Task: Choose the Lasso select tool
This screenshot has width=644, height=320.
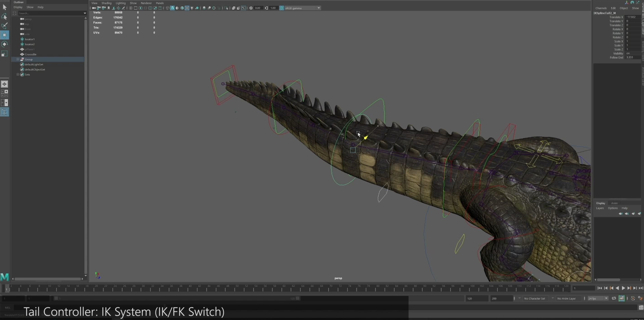Action: tap(5, 17)
